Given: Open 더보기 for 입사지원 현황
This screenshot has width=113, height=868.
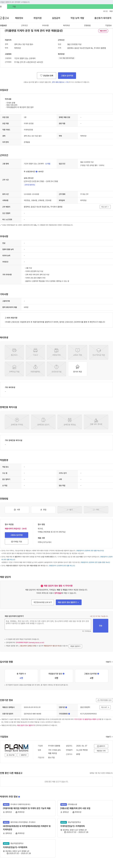Looking at the screenshot, I should (109, 662).
